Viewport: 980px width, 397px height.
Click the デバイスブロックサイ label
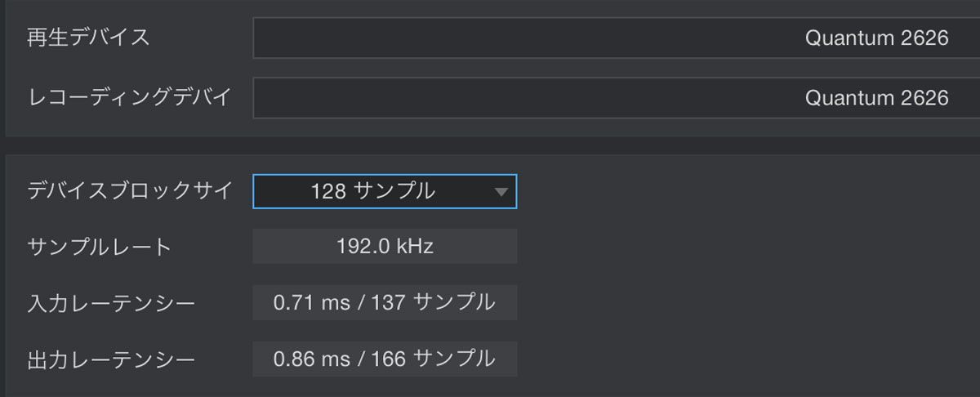pos(129,191)
